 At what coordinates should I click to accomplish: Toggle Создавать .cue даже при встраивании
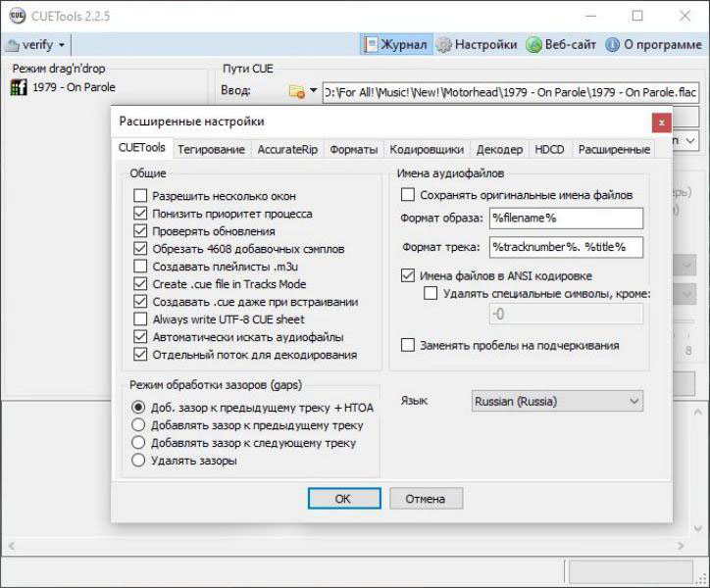[140, 302]
